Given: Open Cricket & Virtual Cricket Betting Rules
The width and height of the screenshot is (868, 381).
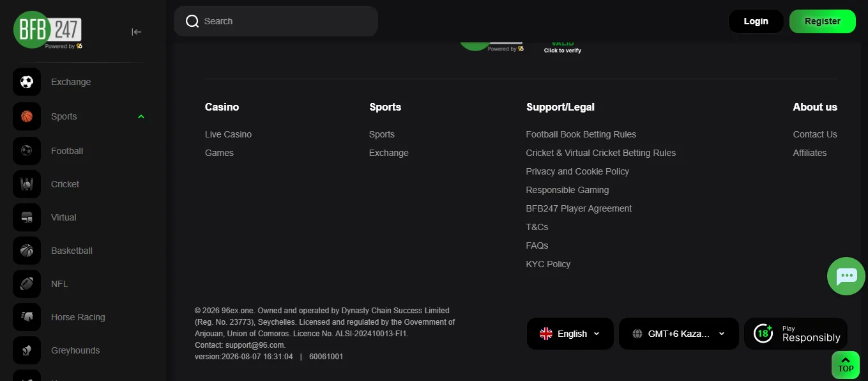Looking at the screenshot, I should pos(601,153).
